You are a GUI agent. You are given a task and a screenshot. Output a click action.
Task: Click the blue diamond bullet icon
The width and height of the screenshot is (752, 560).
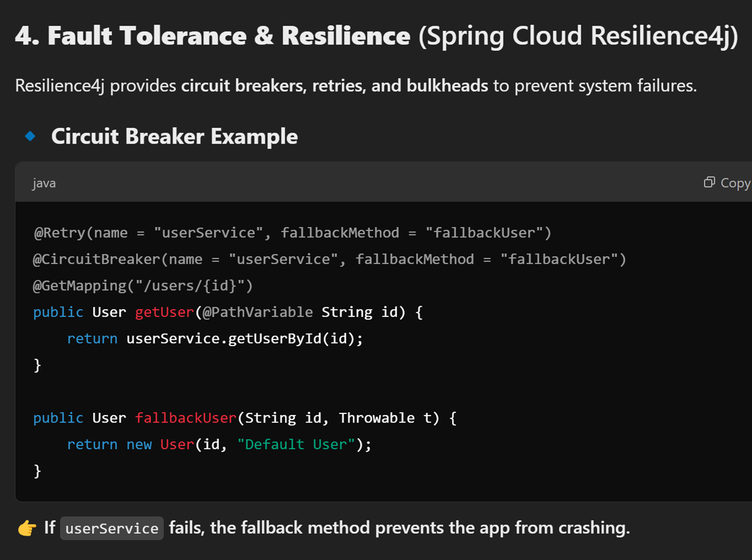(30, 136)
